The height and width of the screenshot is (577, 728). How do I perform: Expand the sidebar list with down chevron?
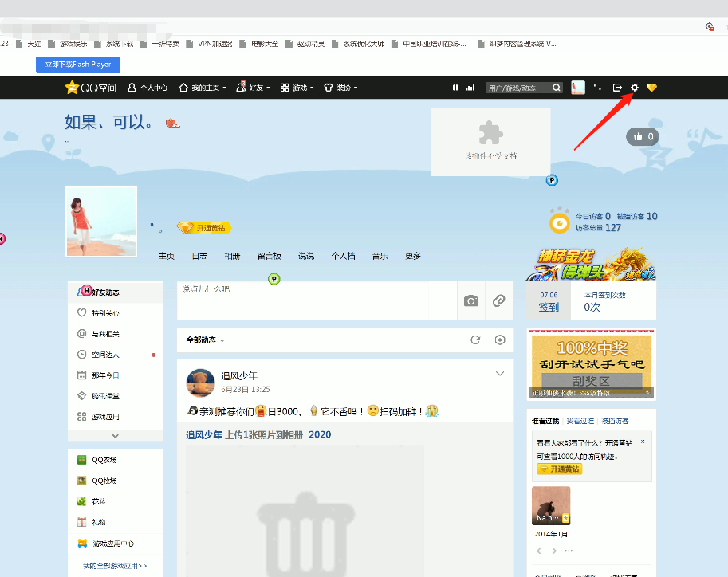pyautogui.click(x=115, y=436)
